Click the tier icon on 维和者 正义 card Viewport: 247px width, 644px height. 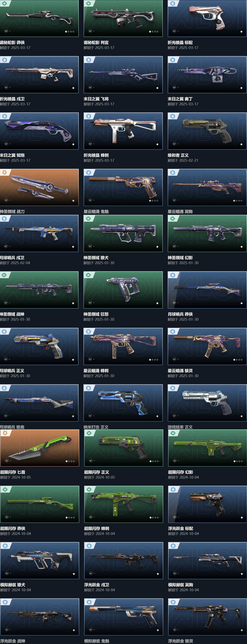(x=172, y=116)
